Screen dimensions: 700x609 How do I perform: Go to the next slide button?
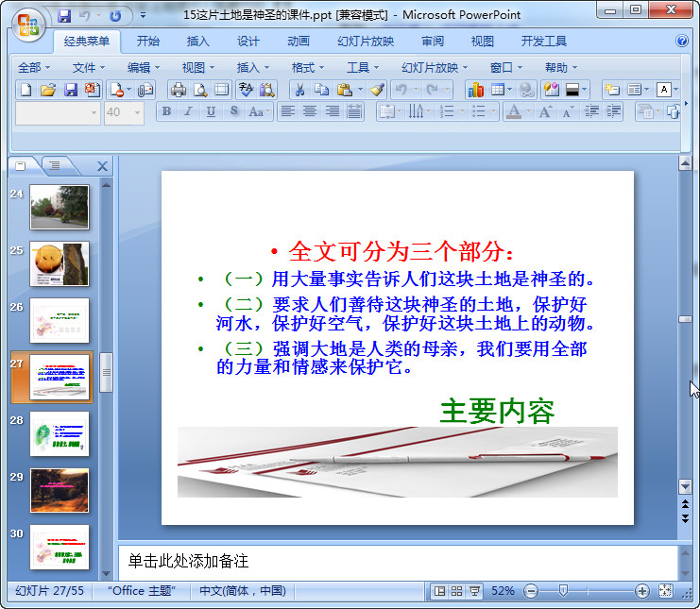[x=685, y=518]
